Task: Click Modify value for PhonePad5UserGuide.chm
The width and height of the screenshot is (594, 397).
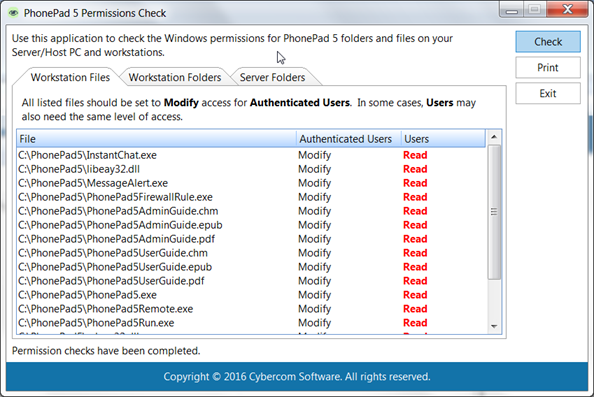Action: point(314,253)
